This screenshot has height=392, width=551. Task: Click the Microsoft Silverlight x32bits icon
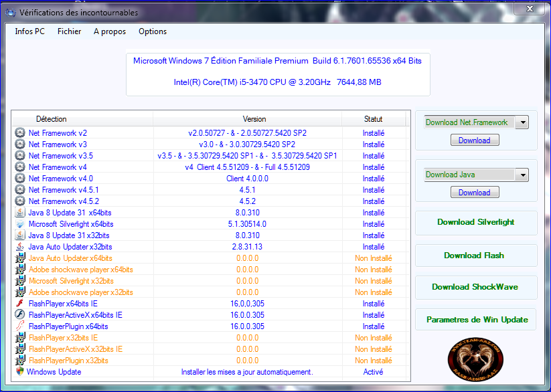pyautogui.click(x=20, y=281)
